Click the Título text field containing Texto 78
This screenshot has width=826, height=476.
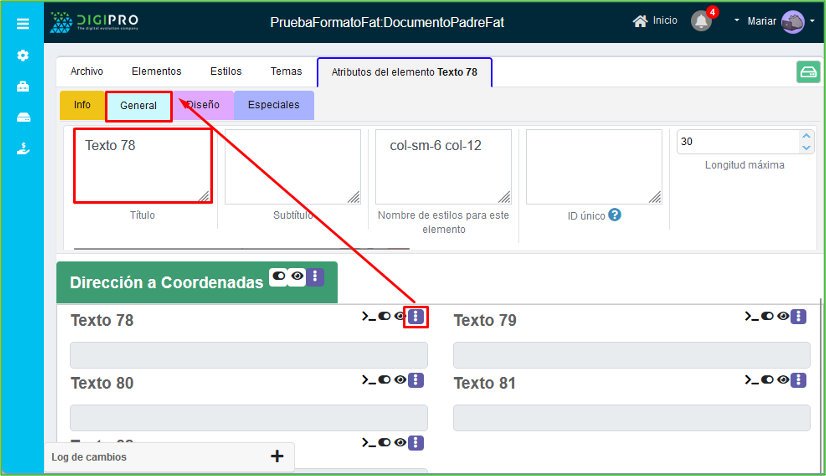[142, 165]
